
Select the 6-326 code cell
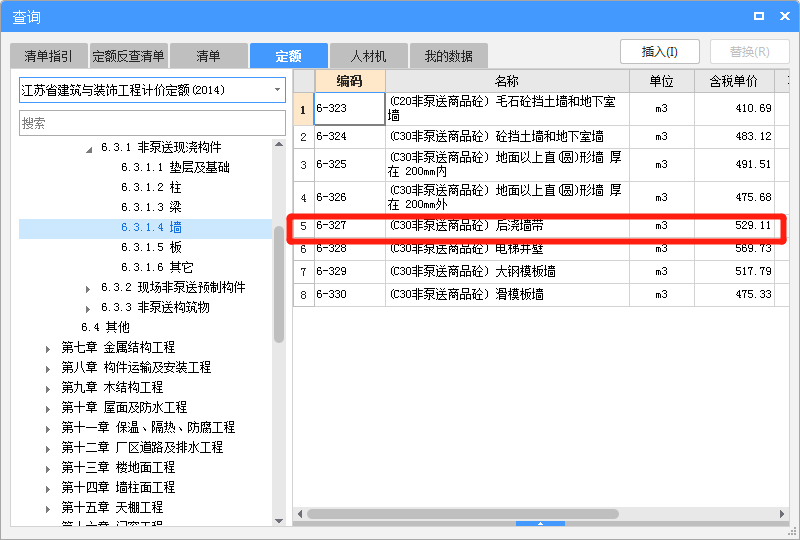tap(349, 197)
